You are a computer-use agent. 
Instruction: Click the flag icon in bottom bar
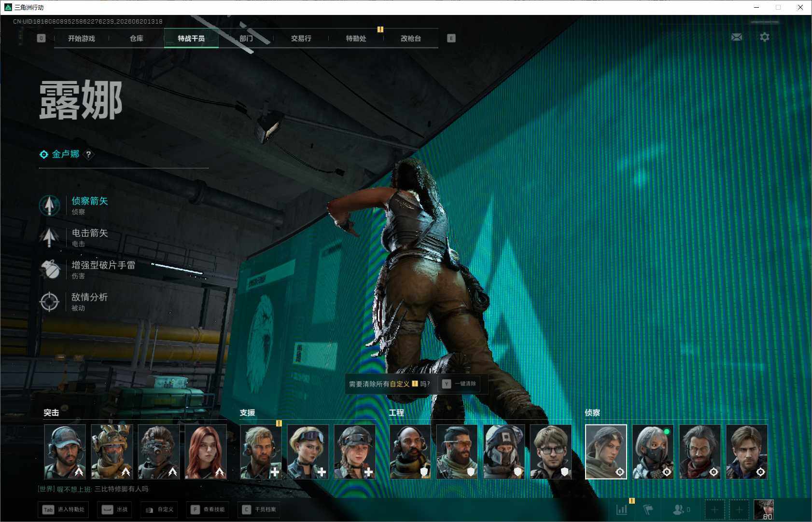[648, 509]
